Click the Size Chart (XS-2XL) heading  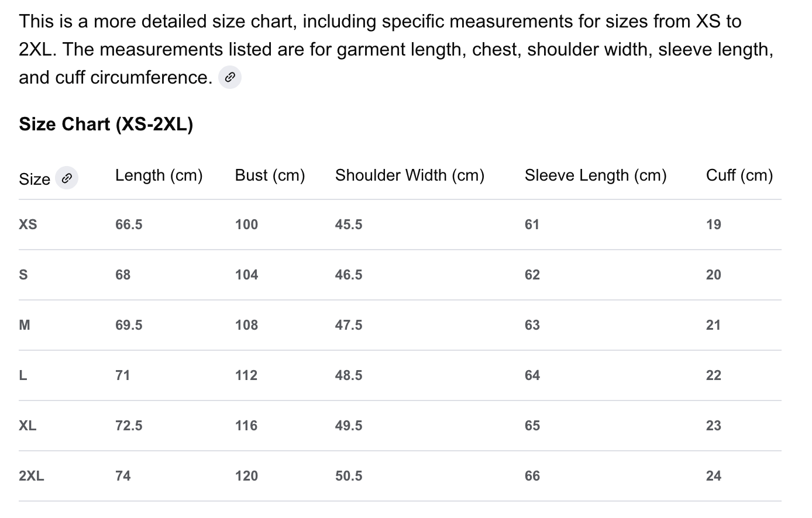(106, 124)
